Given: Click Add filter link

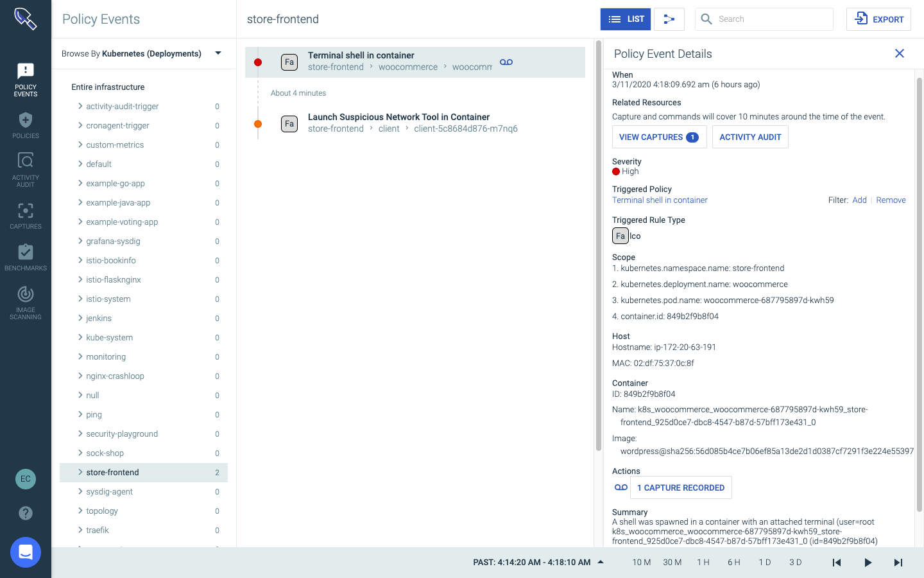Looking at the screenshot, I should [x=859, y=200].
